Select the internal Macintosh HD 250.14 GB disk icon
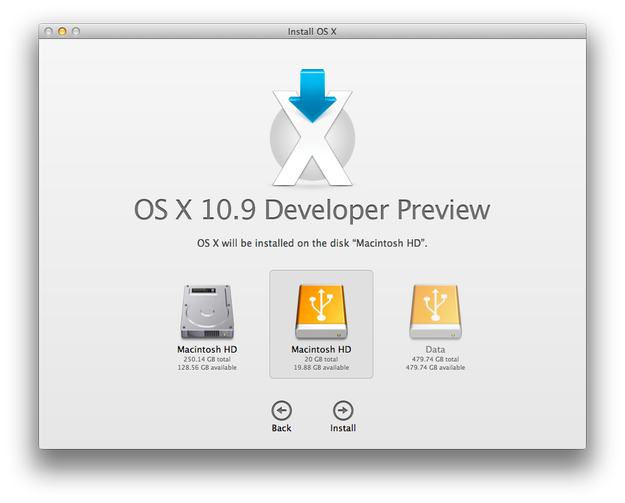625x503 pixels. pos(207,312)
